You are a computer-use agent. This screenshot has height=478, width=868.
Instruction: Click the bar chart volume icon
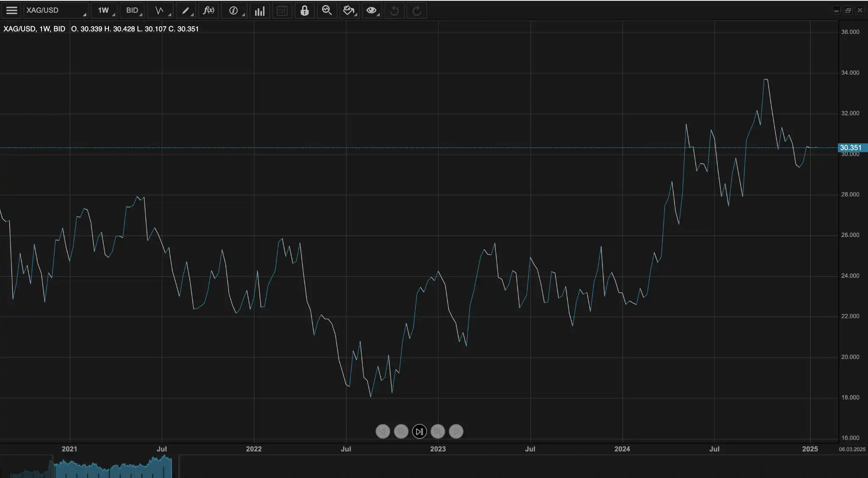[260, 11]
